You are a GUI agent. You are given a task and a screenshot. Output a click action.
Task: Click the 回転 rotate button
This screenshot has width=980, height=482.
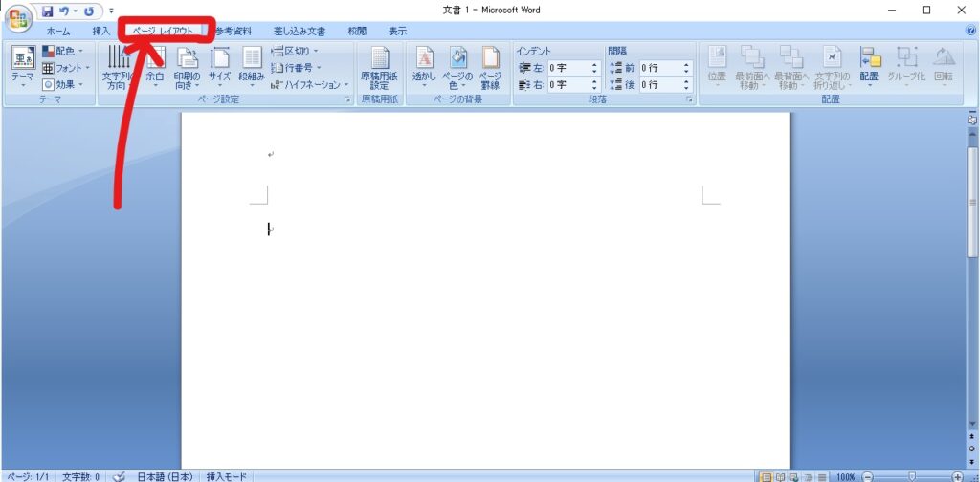coord(944,68)
